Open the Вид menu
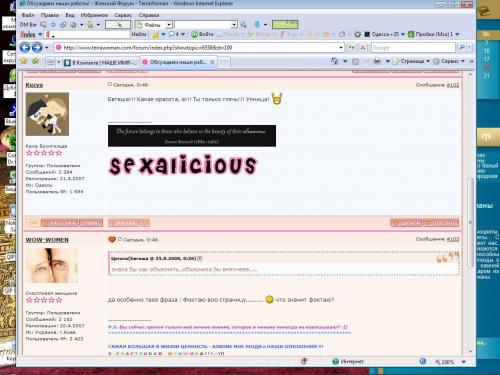 70,15
